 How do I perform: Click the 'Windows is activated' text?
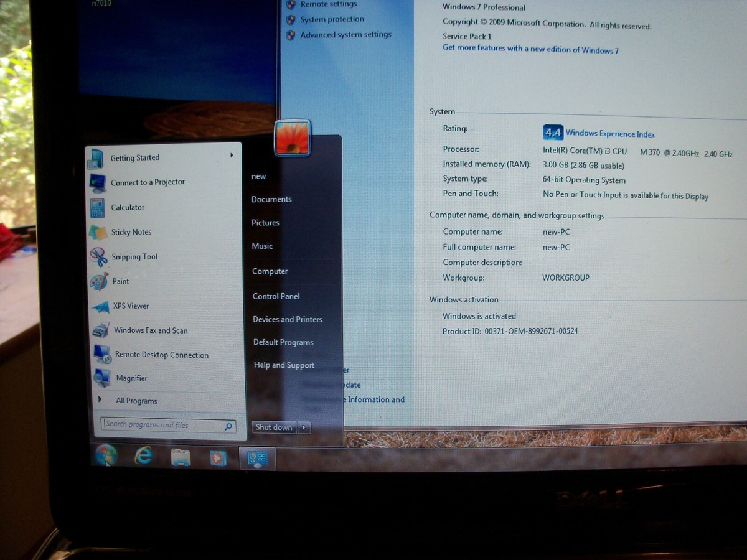pos(479,316)
